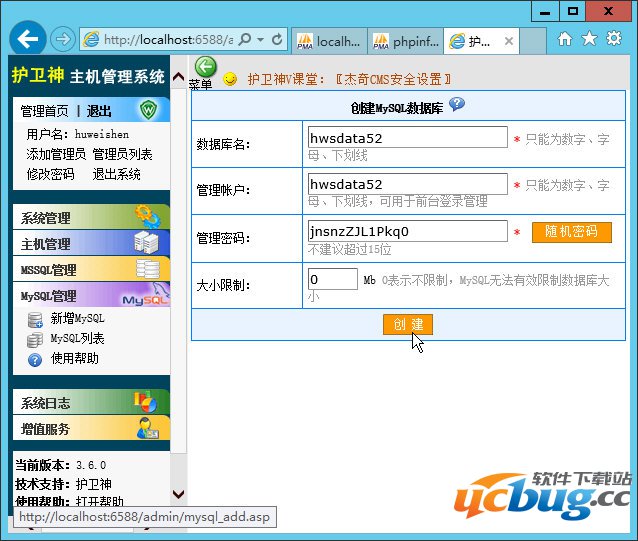The image size is (638, 541).
Task: Click the green back arrow 菜单 icon
Action: [205, 67]
